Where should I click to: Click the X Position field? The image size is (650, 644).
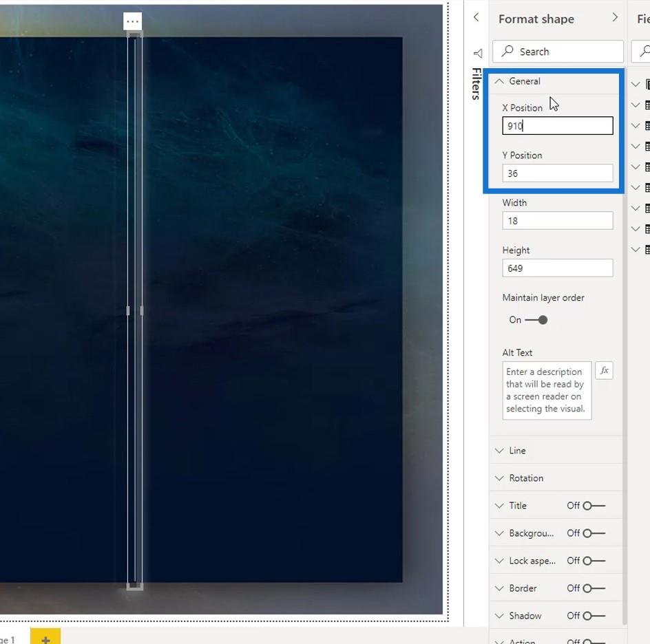tap(558, 125)
